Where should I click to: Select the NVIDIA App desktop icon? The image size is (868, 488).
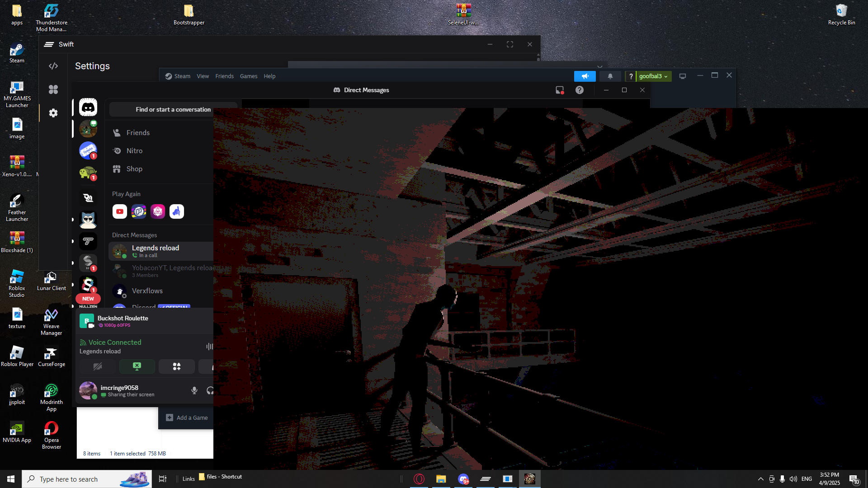pos(17,432)
